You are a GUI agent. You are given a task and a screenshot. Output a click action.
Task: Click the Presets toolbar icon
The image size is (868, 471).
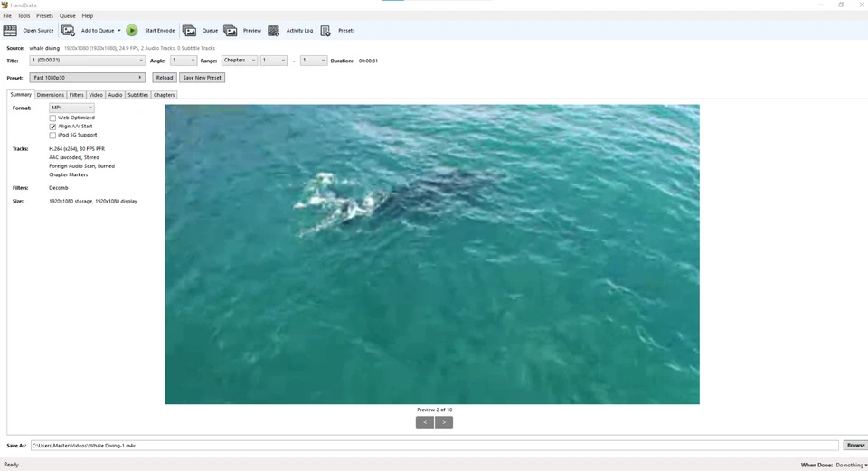tap(325, 31)
